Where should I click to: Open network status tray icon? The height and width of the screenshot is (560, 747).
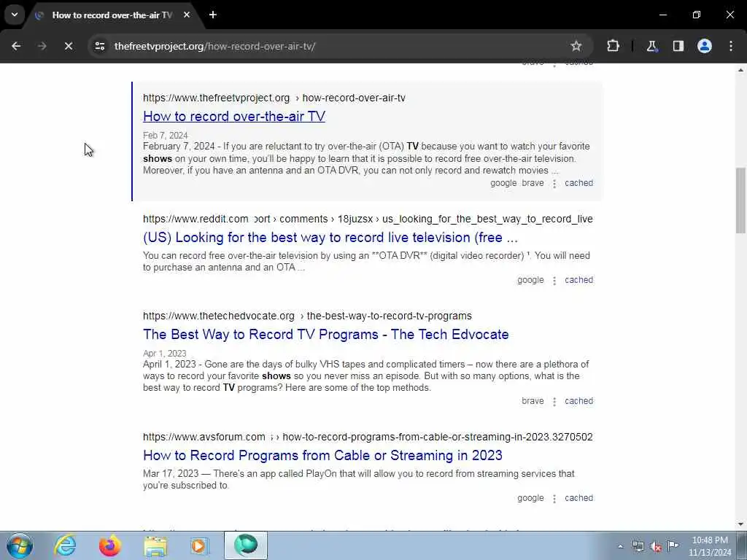click(638, 546)
